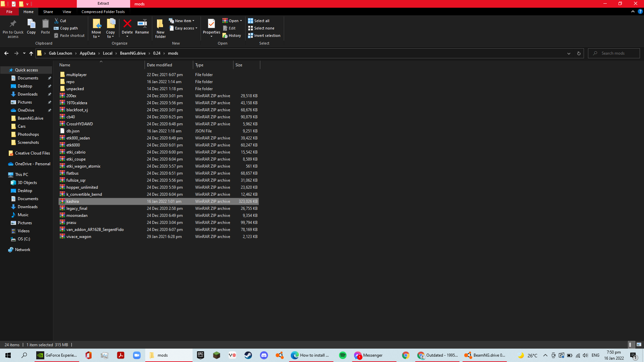Open the recent locations dropdown arrow

coord(24,53)
